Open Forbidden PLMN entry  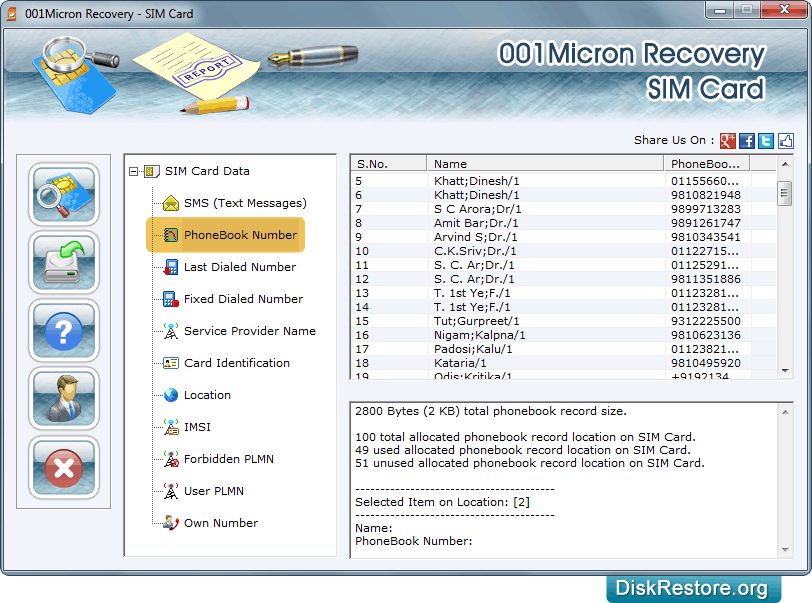pyautogui.click(x=228, y=459)
